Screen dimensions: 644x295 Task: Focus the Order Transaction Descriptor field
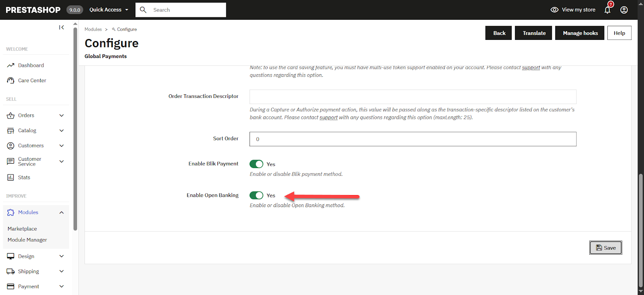pyautogui.click(x=413, y=97)
